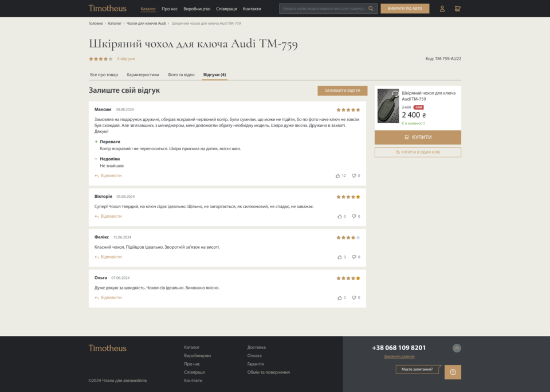Click Максим's five-star rating

click(x=348, y=110)
